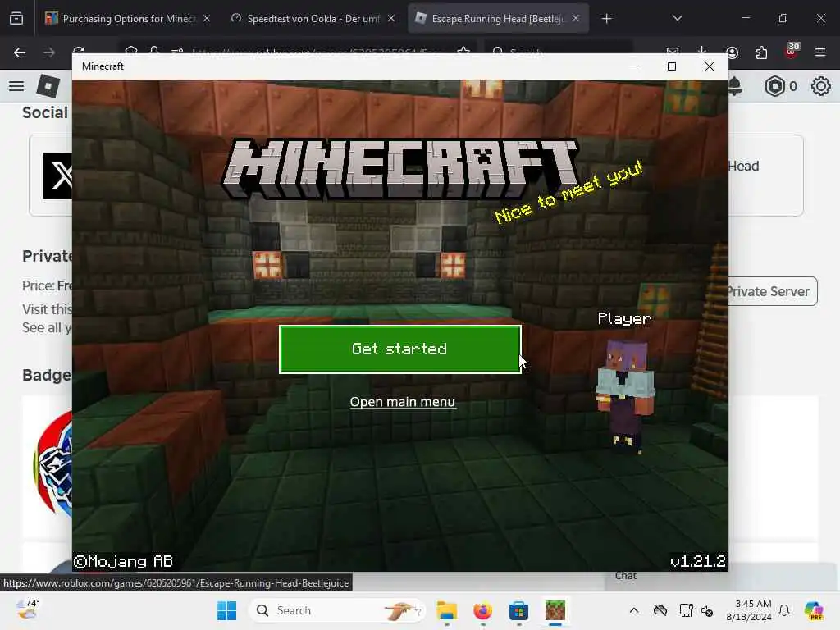Go to Roblox home logo
The width and height of the screenshot is (840, 630).
[48, 86]
